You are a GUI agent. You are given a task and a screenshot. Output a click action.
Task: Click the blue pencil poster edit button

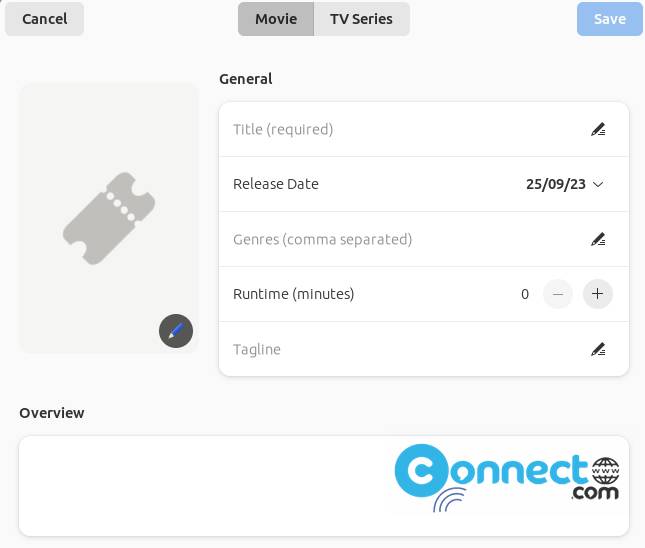(x=176, y=331)
